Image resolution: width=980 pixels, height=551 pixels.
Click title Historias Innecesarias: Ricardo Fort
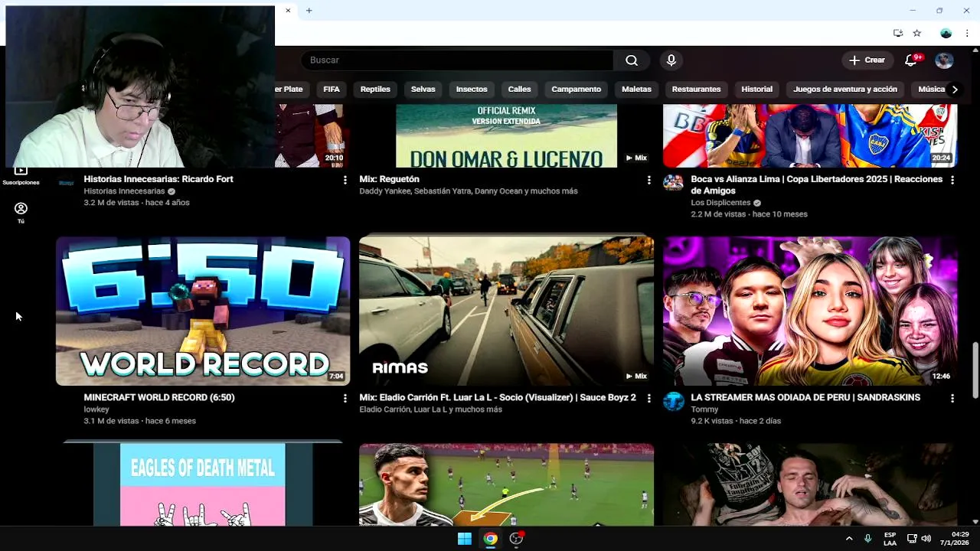[158, 179]
